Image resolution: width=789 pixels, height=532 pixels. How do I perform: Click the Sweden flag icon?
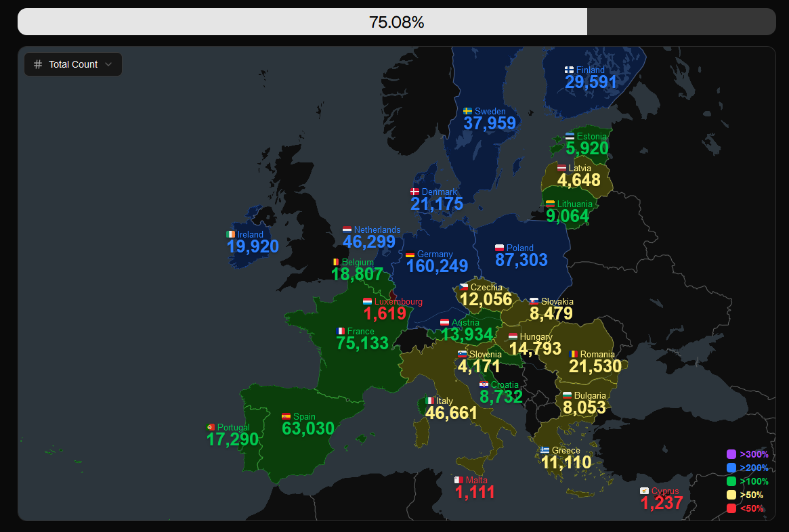[x=467, y=111]
